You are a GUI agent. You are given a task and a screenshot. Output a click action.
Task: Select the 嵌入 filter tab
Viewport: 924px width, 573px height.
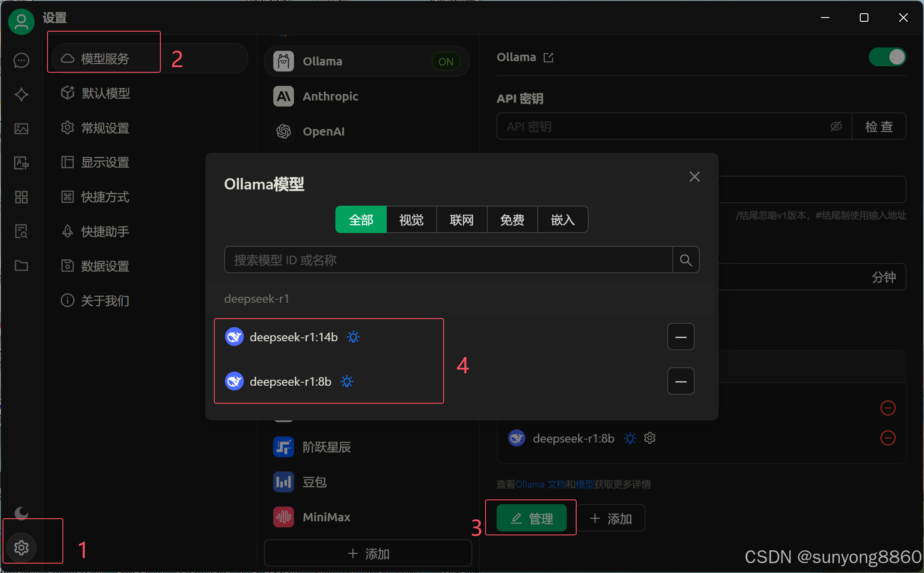tap(563, 220)
